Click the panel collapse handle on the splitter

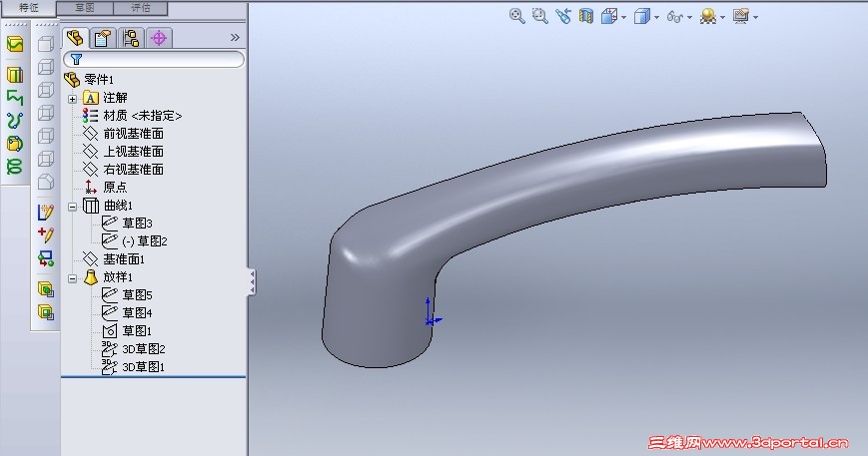coord(252,282)
